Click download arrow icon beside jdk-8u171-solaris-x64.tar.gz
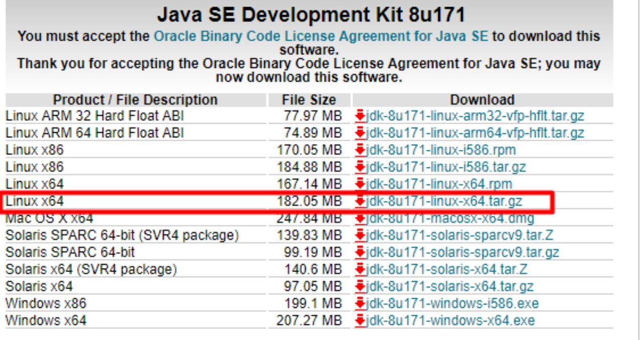Viewport: 644px width, 340px height. pos(360,287)
